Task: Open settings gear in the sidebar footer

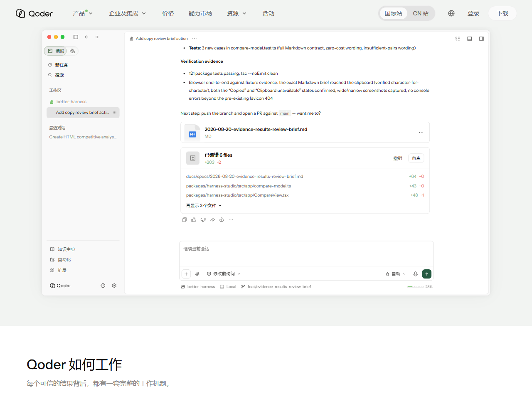Action: click(x=114, y=286)
